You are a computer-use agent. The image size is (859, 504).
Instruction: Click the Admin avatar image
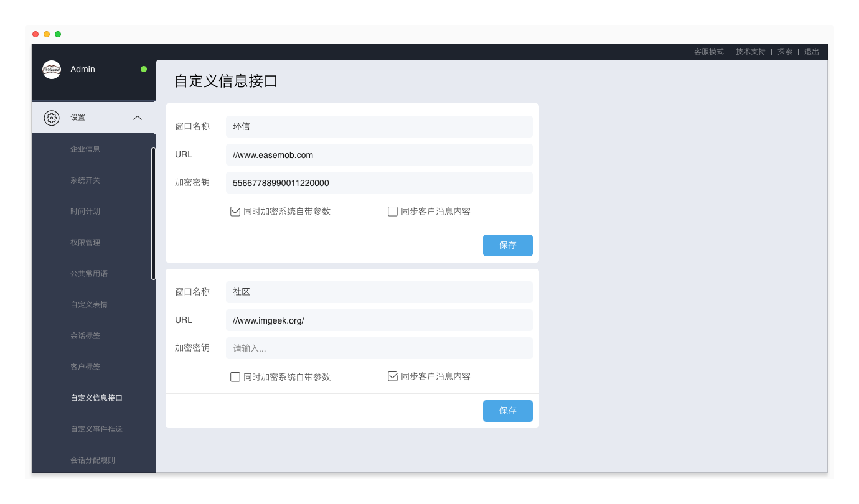click(52, 70)
